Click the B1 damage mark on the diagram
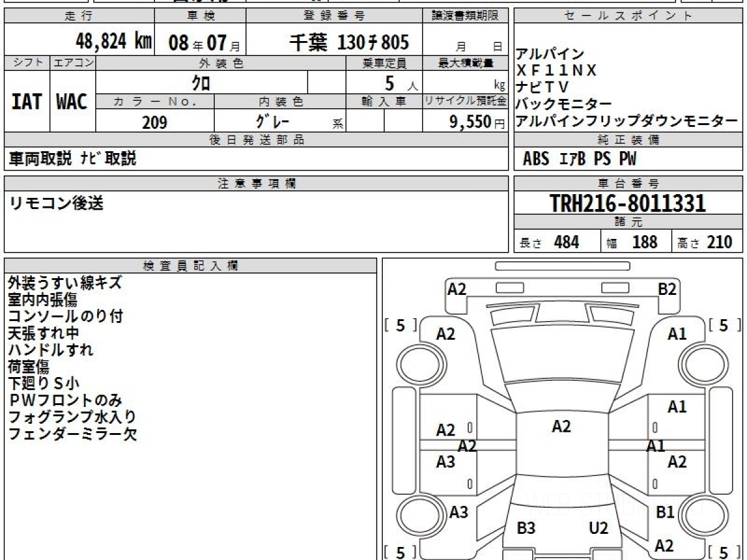The height and width of the screenshot is (560, 747). coord(665,512)
